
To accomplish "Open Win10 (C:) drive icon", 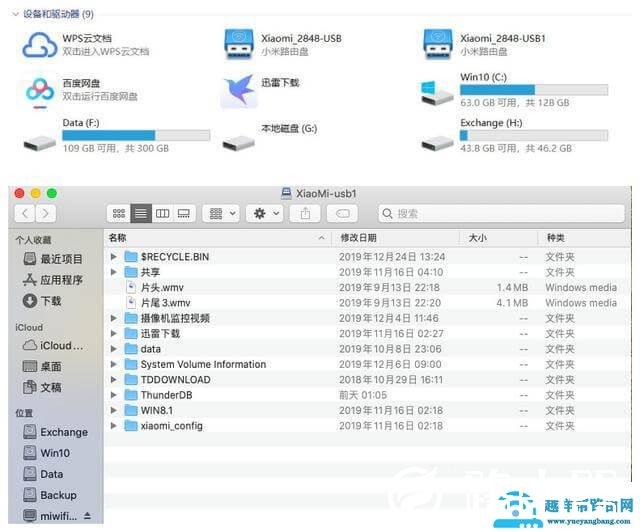I will (437, 93).
